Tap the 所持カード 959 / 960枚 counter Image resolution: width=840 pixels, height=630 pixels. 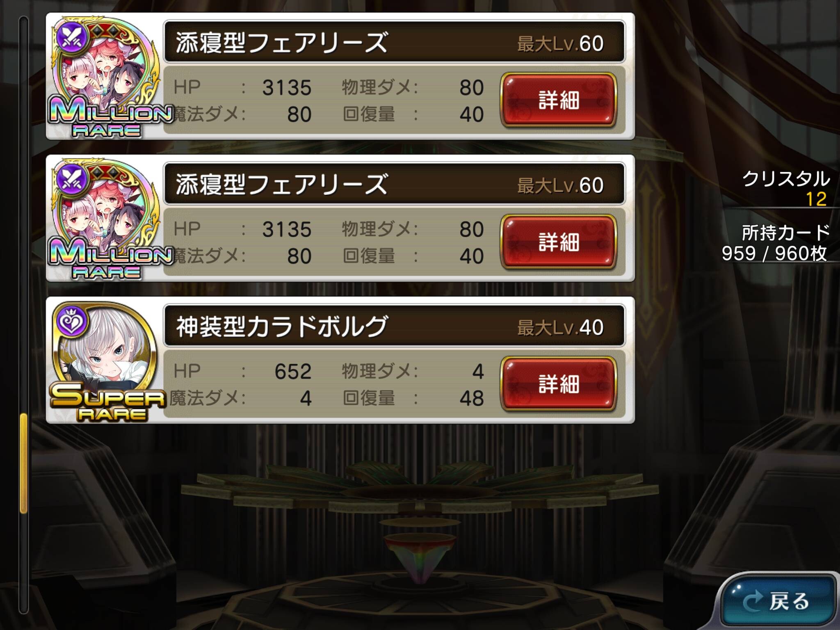tap(775, 243)
